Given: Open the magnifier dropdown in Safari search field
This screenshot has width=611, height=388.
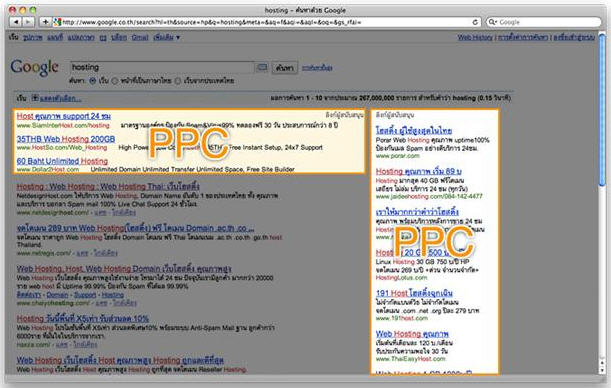Looking at the screenshot, I should point(493,22).
